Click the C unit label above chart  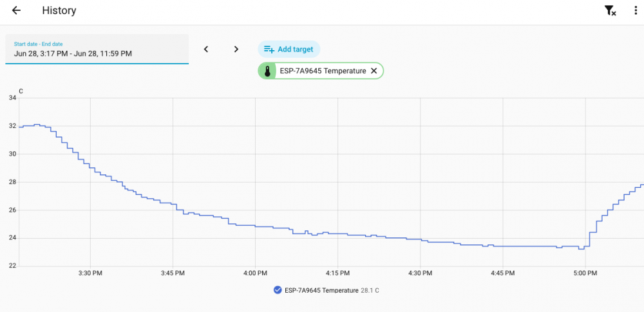[x=21, y=91]
